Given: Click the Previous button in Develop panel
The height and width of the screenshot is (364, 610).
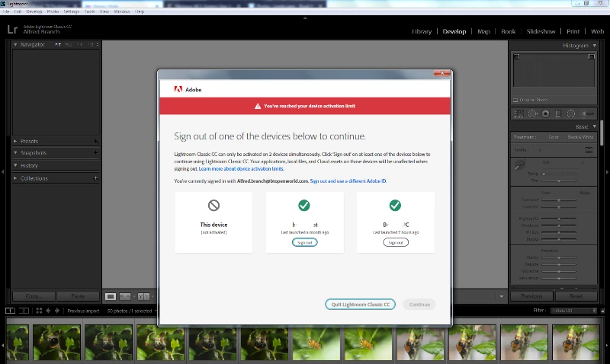Looking at the screenshot, I should 531,296.
